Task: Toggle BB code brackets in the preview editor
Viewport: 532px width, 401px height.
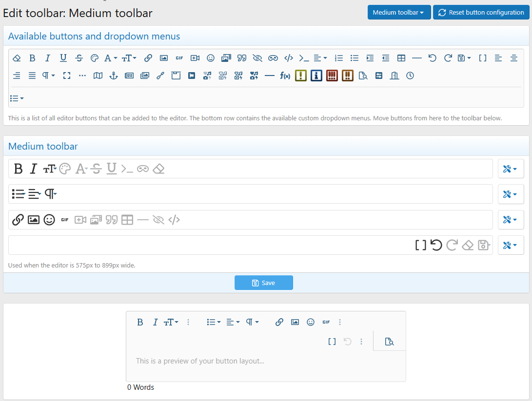Action: [x=332, y=342]
